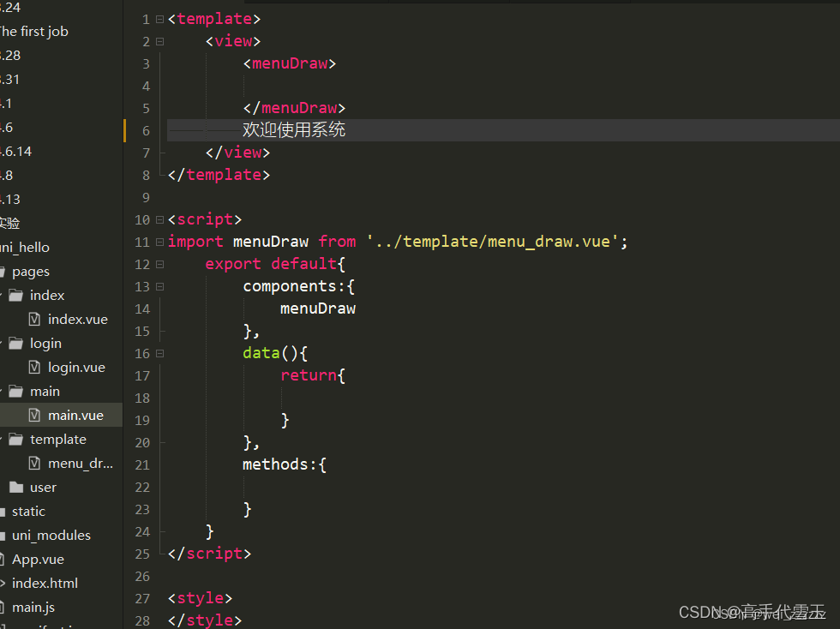The height and width of the screenshot is (629, 840).
Task: Select the 实验 project in sidebar
Action: coord(10,223)
